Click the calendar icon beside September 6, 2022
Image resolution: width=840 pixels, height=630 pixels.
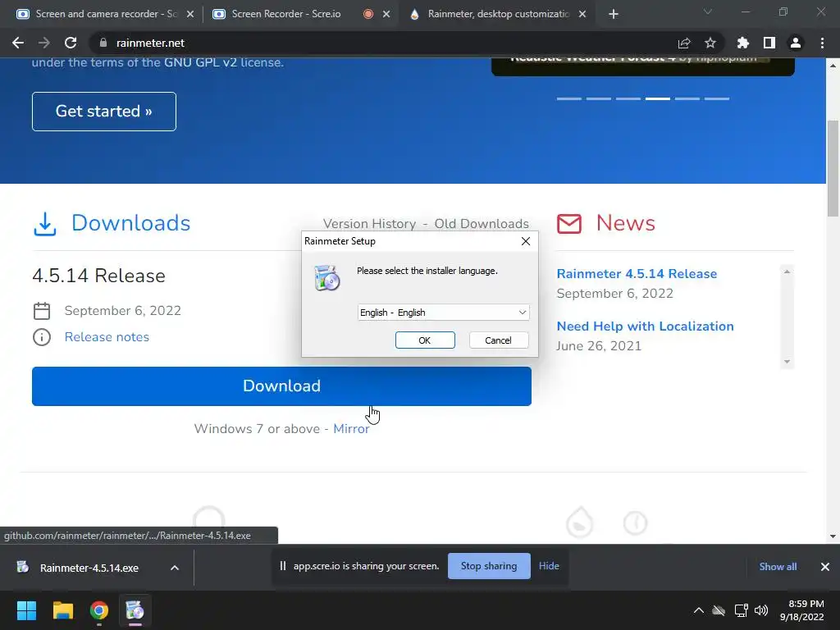click(42, 311)
